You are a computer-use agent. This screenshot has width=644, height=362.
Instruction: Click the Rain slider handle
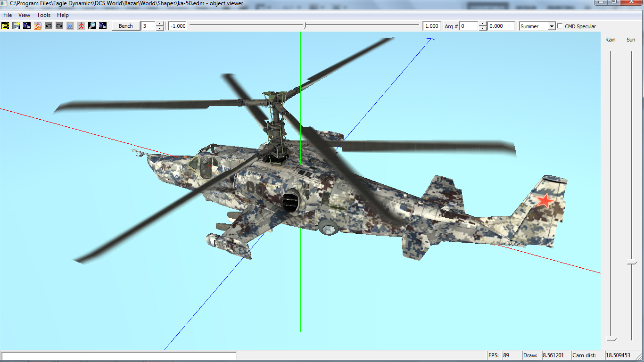(x=611, y=339)
